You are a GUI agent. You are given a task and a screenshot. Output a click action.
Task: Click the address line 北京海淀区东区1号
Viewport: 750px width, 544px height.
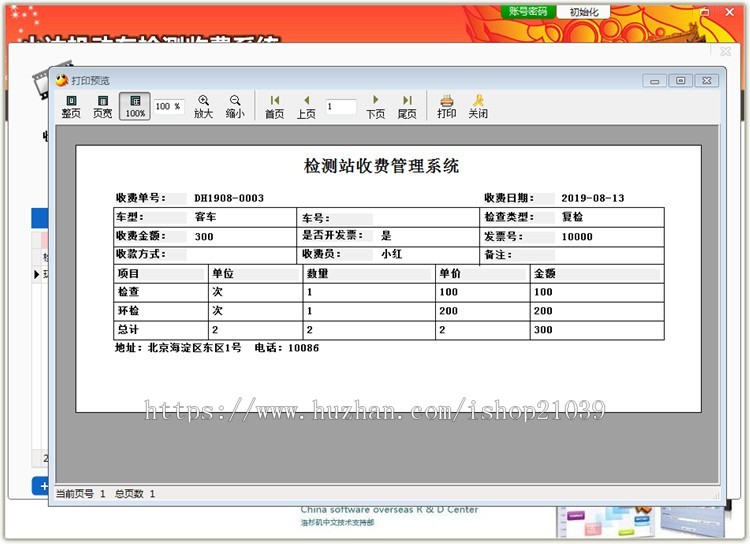[194, 348]
